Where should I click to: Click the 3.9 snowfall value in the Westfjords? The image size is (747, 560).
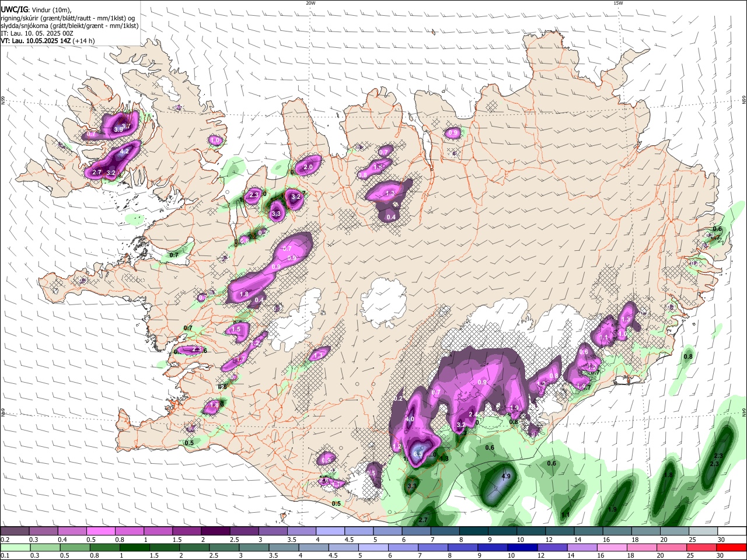118,129
